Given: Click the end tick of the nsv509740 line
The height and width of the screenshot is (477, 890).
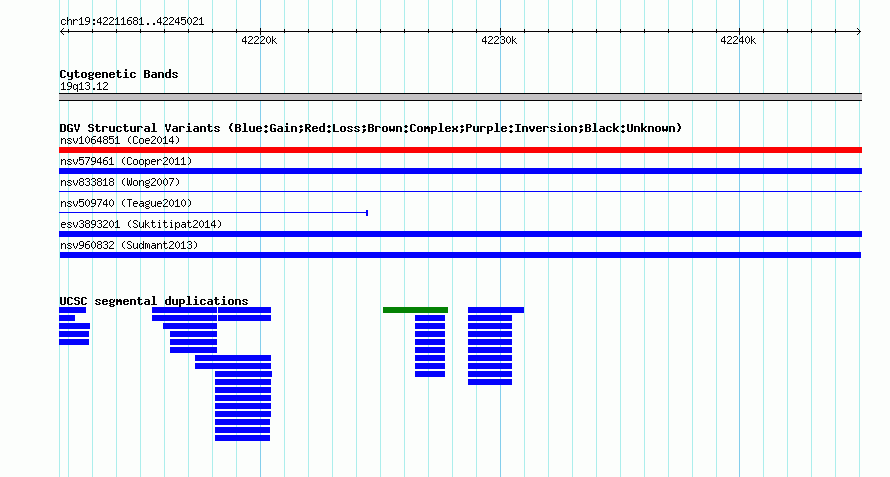Looking at the screenshot, I should 367,213.
